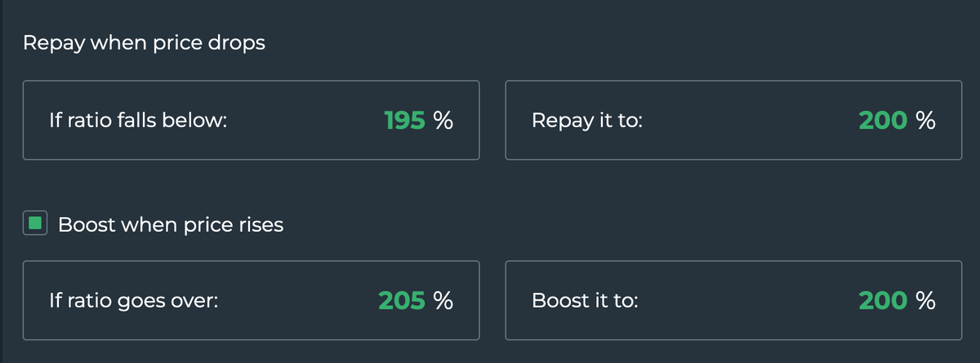The height and width of the screenshot is (363, 980).
Task: Click the 'Boost it to:' label text
Action: point(585,301)
